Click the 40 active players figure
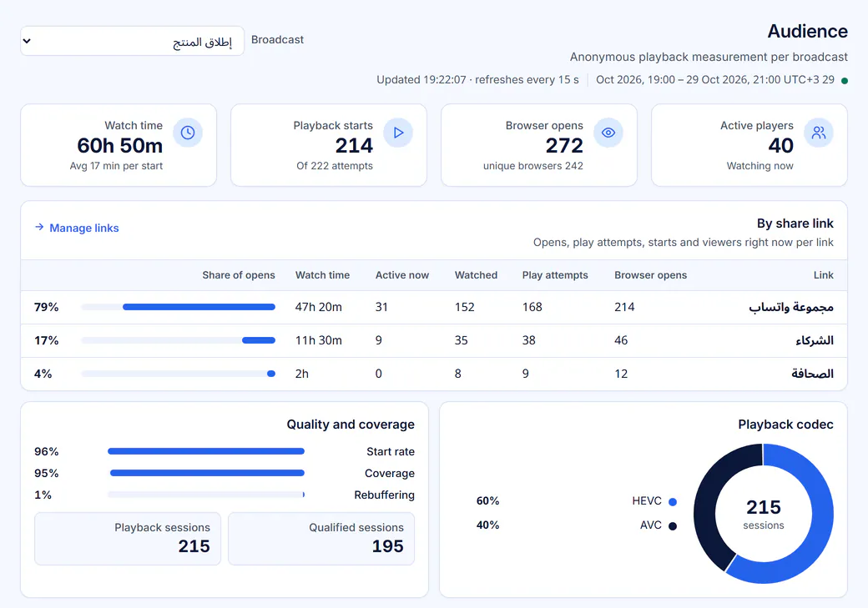Screen dimensions: 868x608 (x=781, y=145)
